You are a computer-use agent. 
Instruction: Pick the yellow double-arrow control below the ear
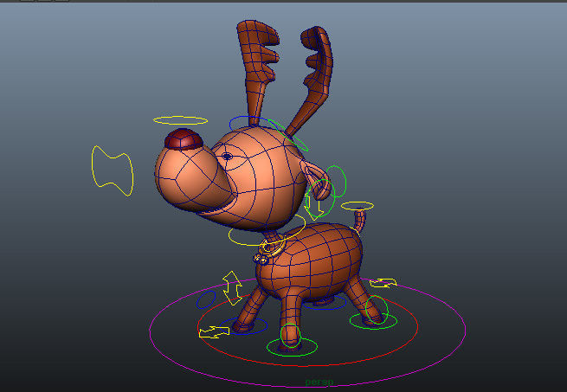point(314,207)
